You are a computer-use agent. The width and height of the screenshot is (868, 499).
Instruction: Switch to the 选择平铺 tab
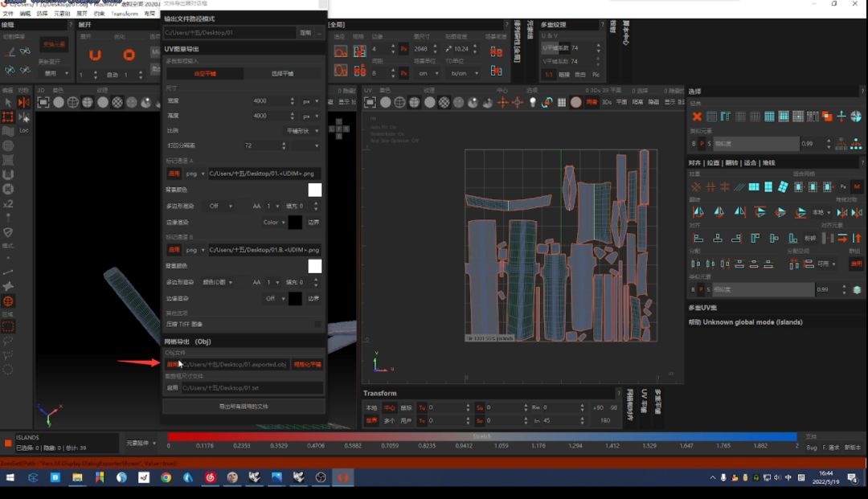click(x=282, y=74)
